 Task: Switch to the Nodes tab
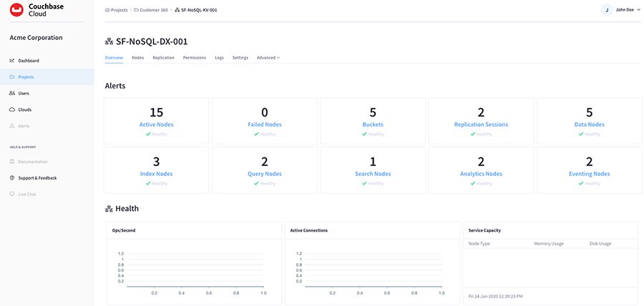tap(138, 57)
